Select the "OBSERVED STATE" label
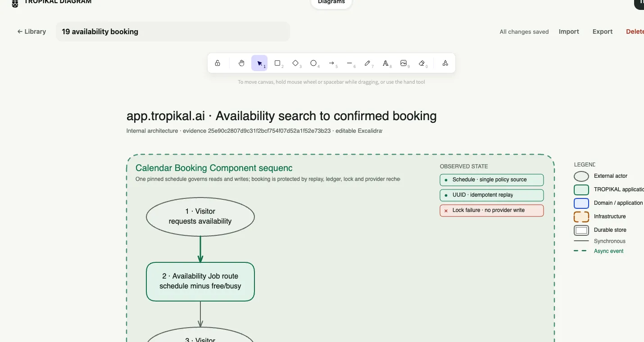Screen dimensions: 644x342 (x=464, y=166)
